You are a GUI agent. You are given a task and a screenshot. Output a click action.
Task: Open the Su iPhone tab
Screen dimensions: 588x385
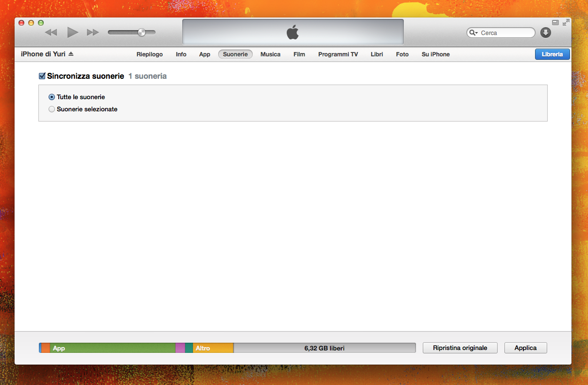[x=435, y=54]
